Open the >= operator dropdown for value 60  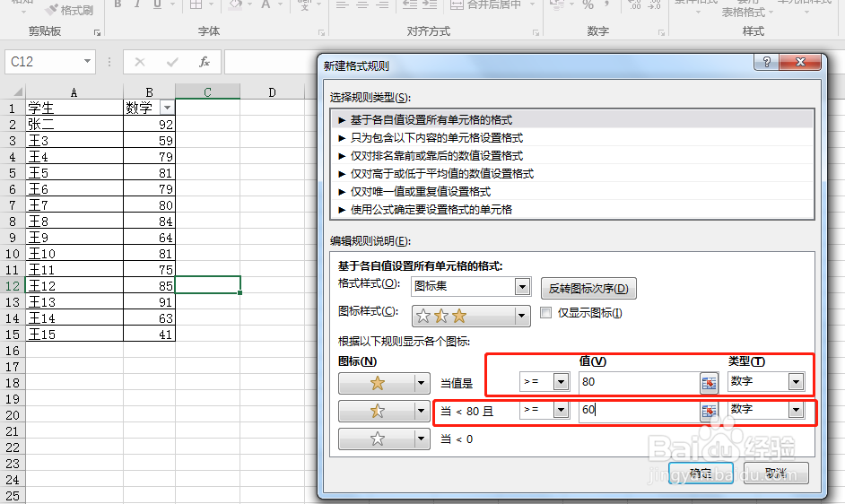click(561, 410)
